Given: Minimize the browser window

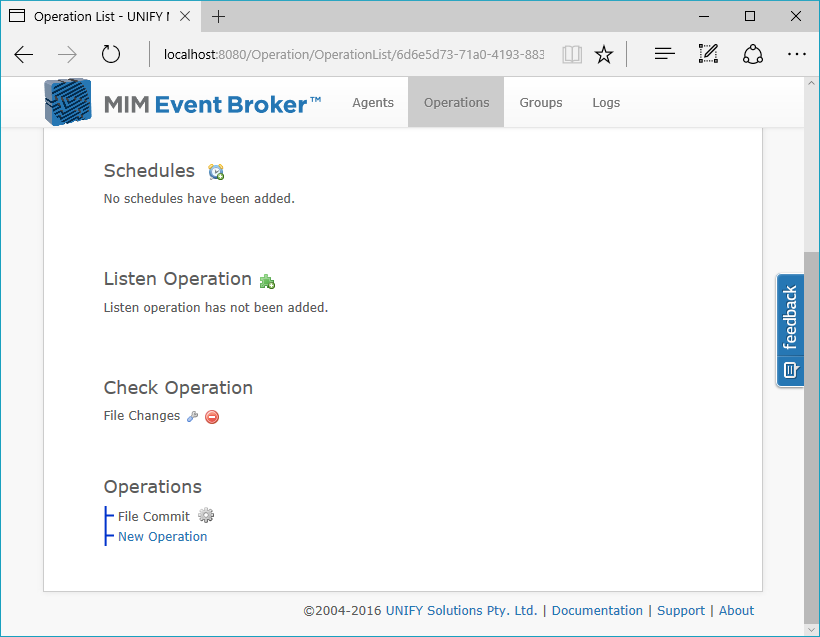Looking at the screenshot, I should (704, 17).
